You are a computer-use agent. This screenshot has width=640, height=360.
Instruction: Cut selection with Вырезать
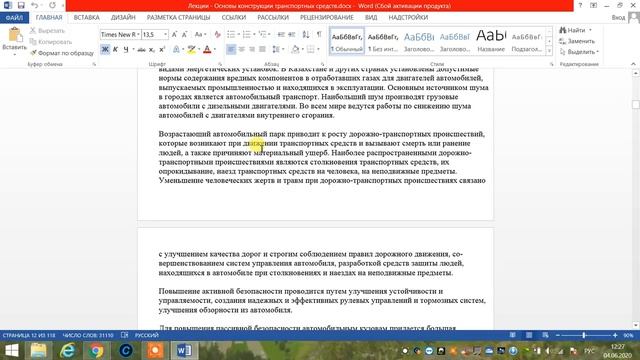47,31
